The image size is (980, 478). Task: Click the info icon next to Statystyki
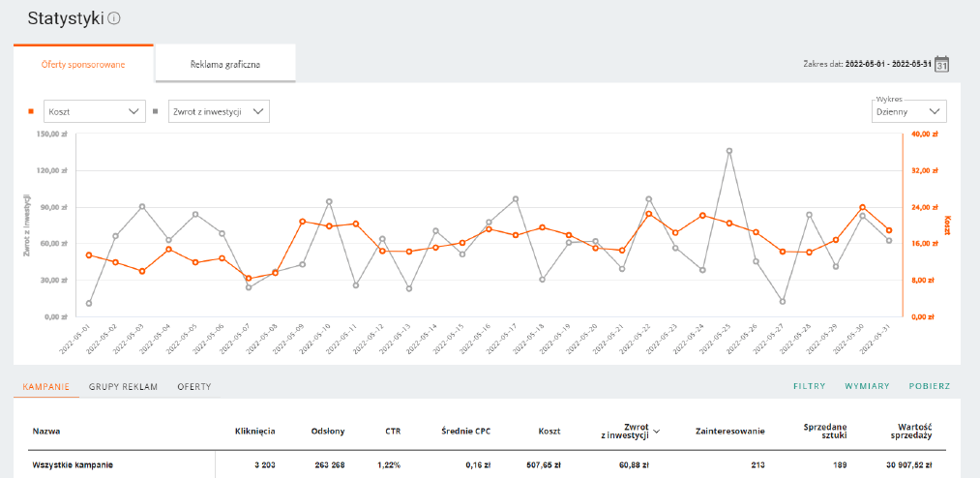click(114, 19)
